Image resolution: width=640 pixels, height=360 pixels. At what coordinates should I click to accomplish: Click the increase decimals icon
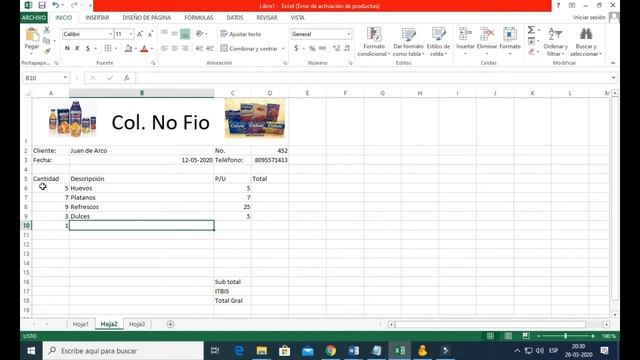pos(337,49)
